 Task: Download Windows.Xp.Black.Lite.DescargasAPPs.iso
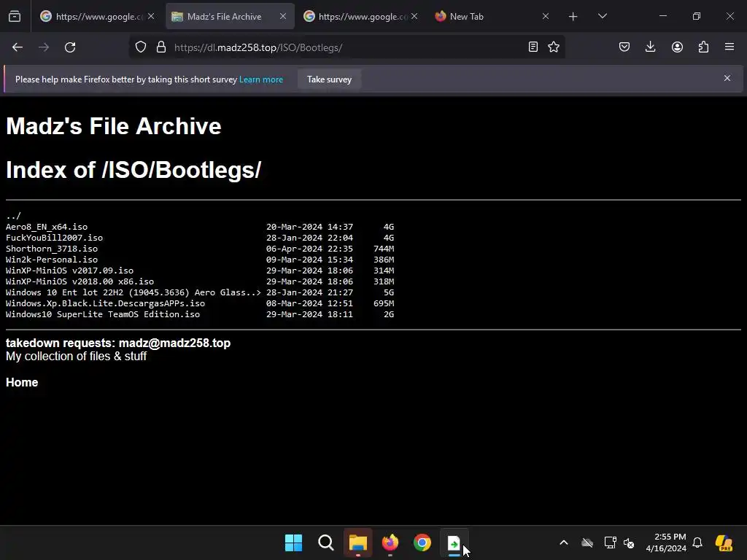coord(105,303)
